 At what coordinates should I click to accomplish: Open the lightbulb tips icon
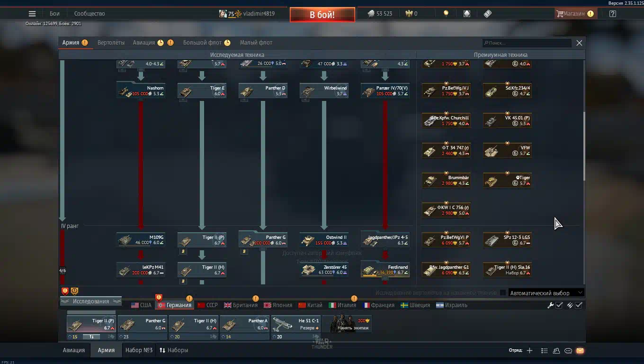pyautogui.click(x=446, y=14)
